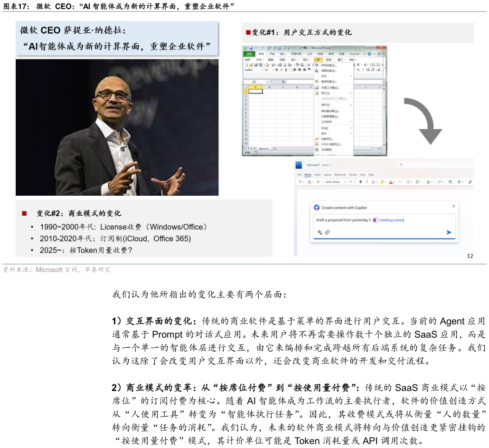Close the Create content with Copilot dialog
This screenshot has height=448, width=489.
pyautogui.click(x=453, y=206)
